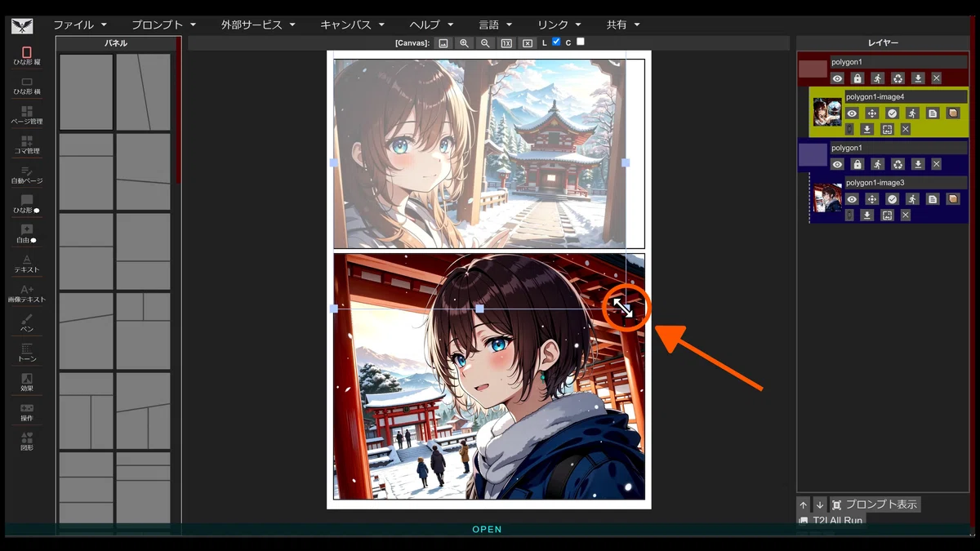Open the ファイル dropdown menu
This screenshot has height=551, width=980.
pyautogui.click(x=80, y=24)
